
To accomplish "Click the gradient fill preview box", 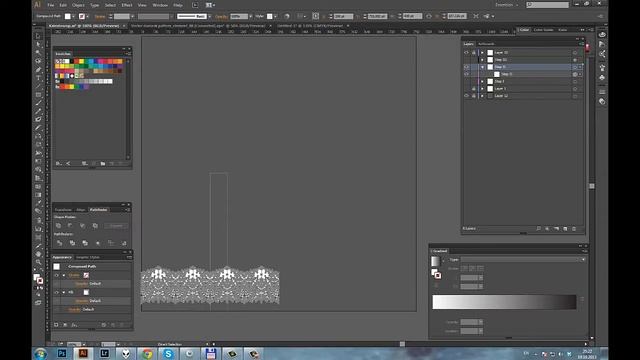I will 435,261.
